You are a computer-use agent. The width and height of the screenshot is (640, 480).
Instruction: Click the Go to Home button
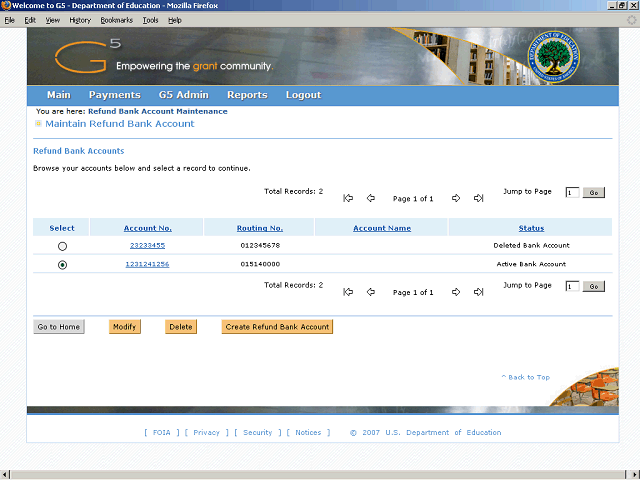pos(59,327)
